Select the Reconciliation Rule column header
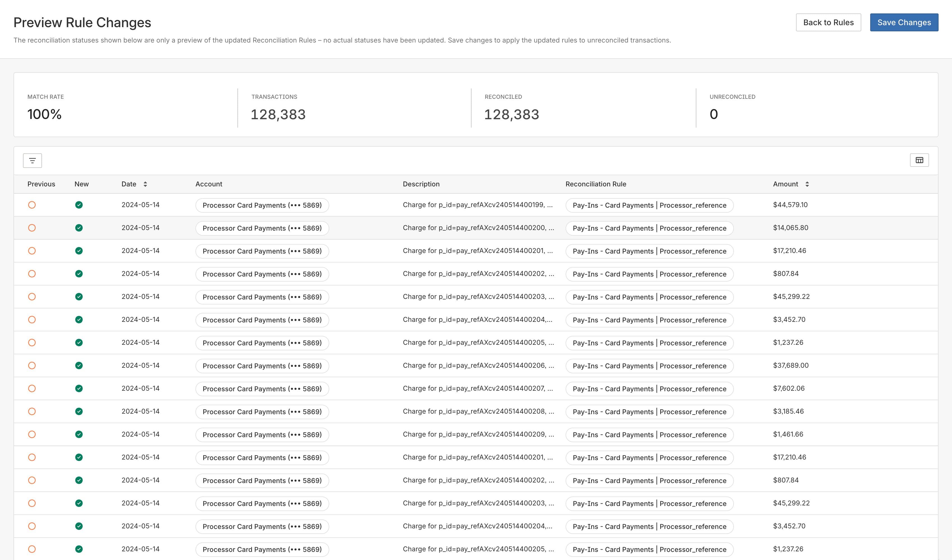The height and width of the screenshot is (560, 952). [x=595, y=184]
